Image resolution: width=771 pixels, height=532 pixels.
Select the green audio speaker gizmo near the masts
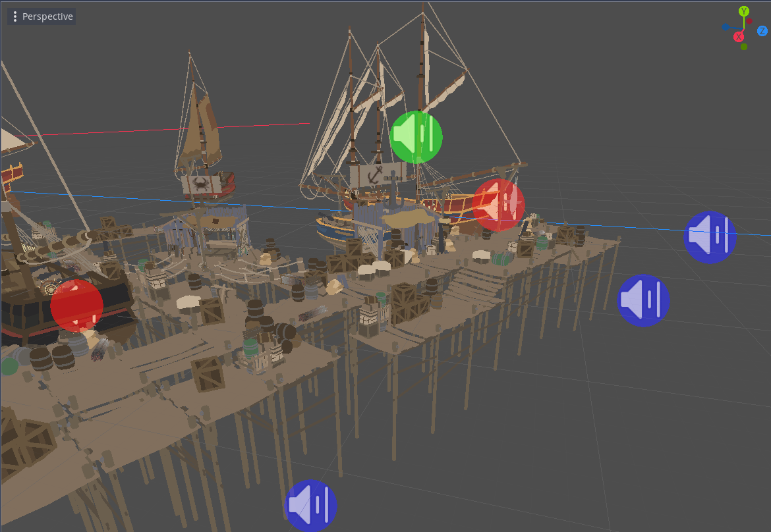(416, 137)
